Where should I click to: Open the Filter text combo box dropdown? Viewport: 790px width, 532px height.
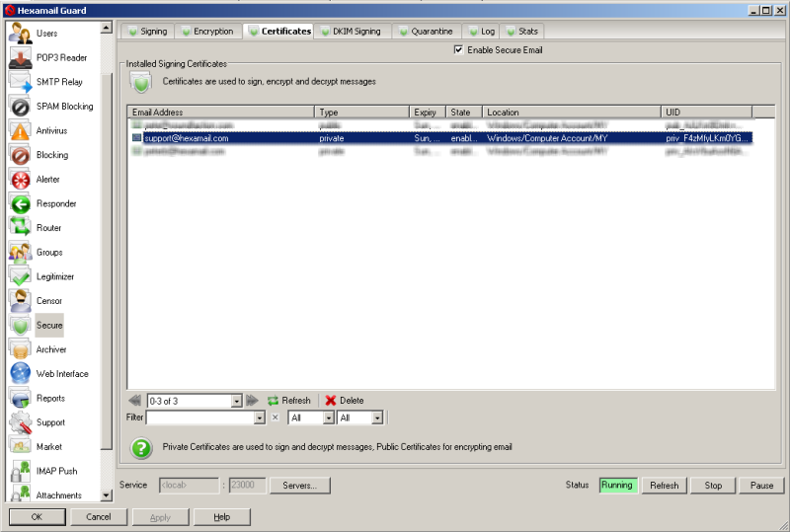pos(260,418)
